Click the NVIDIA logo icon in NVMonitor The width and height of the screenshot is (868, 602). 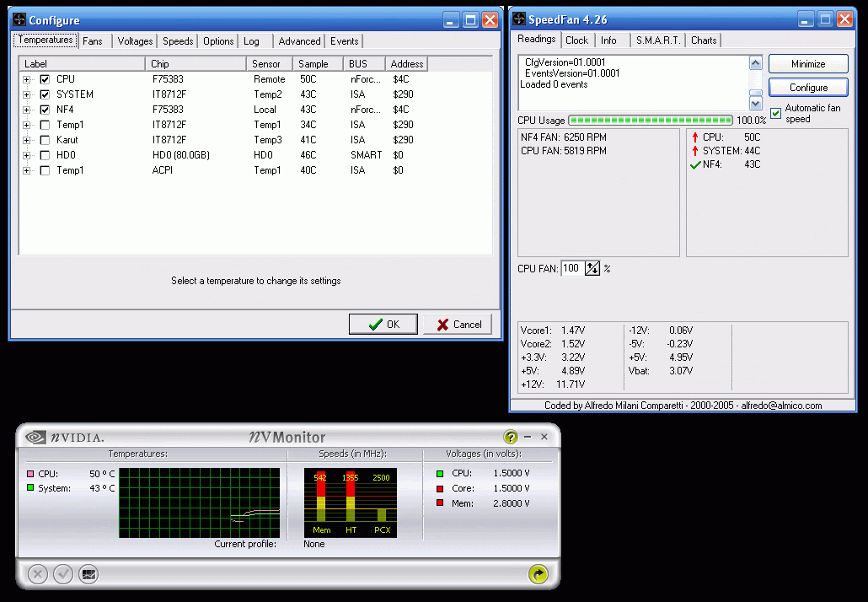tap(35, 437)
